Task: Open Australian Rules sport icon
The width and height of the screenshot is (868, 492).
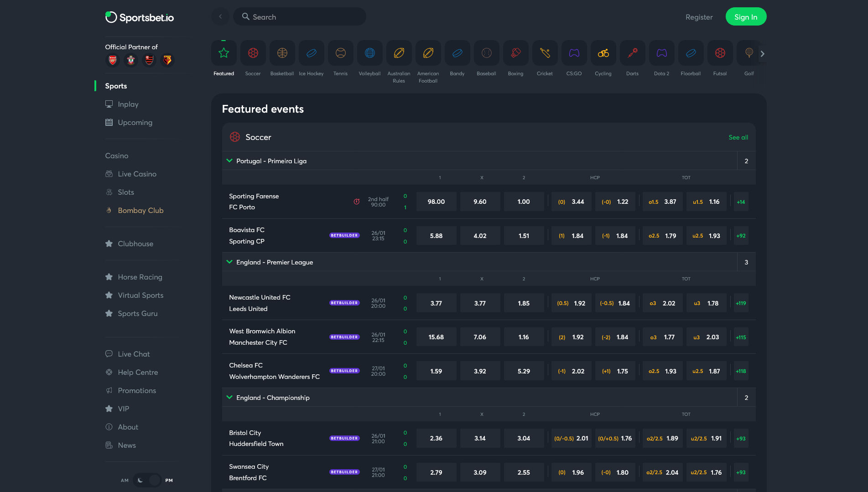Action: click(x=399, y=53)
